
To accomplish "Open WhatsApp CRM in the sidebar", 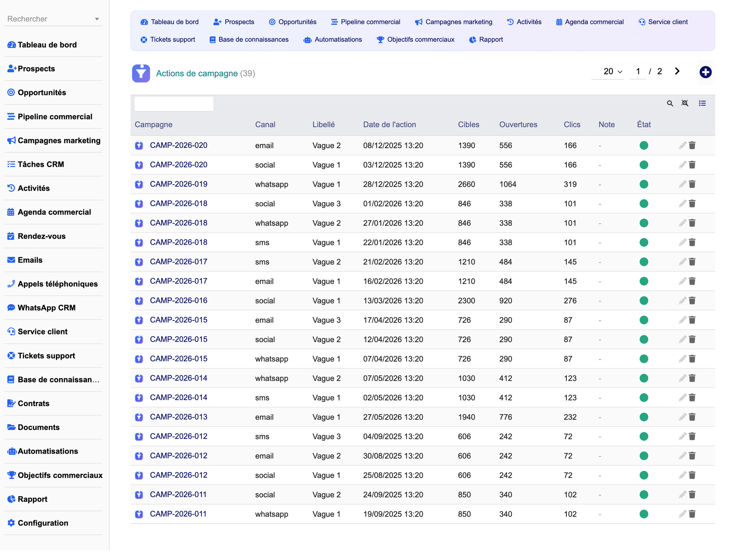I will click(46, 308).
